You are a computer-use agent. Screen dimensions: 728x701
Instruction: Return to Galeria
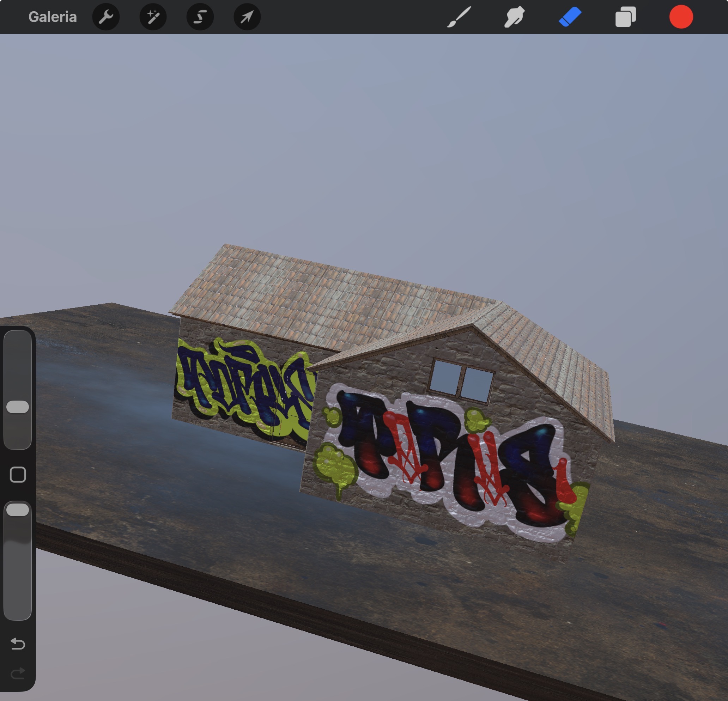(x=52, y=17)
